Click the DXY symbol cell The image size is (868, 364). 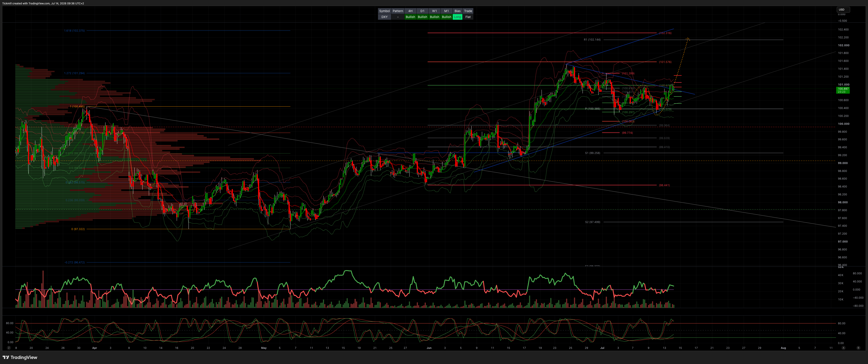tap(385, 17)
